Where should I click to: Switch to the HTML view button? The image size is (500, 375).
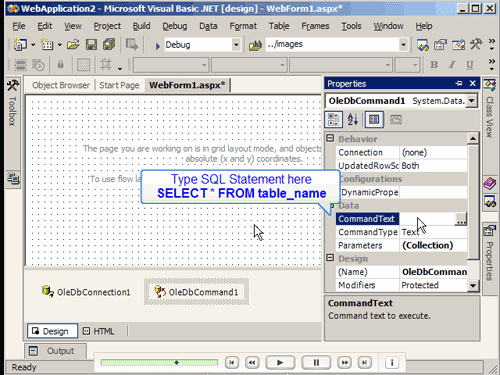(99, 331)
